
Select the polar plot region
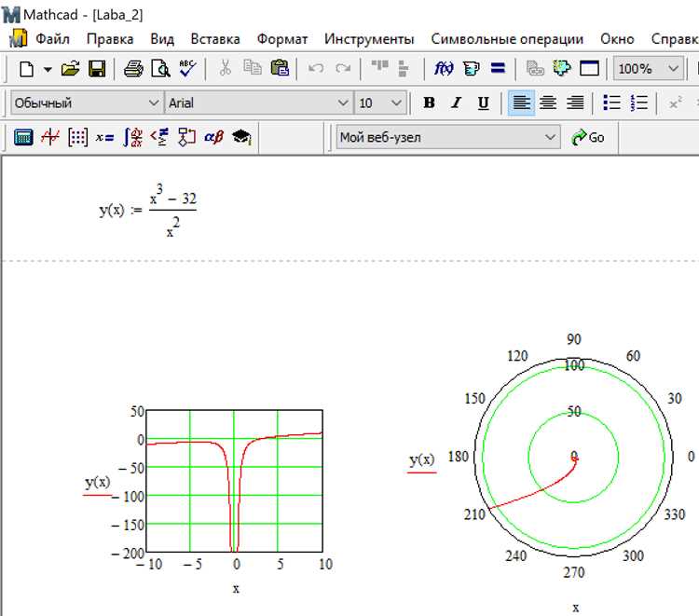coord(574,457)
